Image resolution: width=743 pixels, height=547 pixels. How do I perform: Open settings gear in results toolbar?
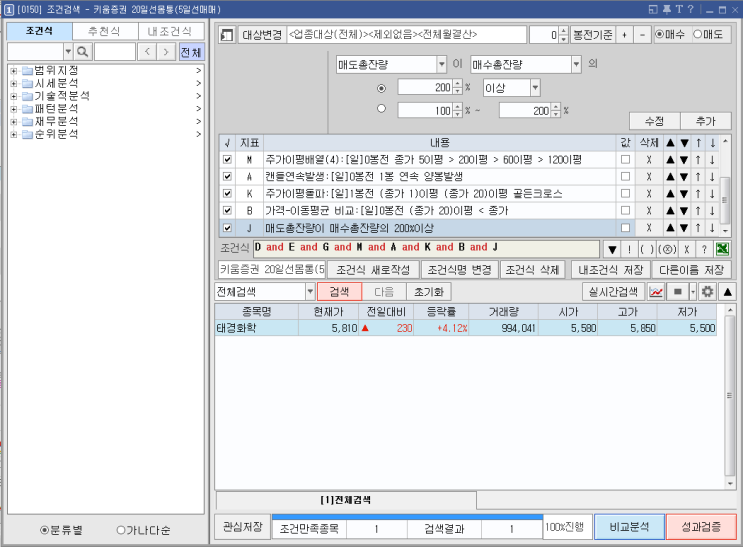coord(707,292)
